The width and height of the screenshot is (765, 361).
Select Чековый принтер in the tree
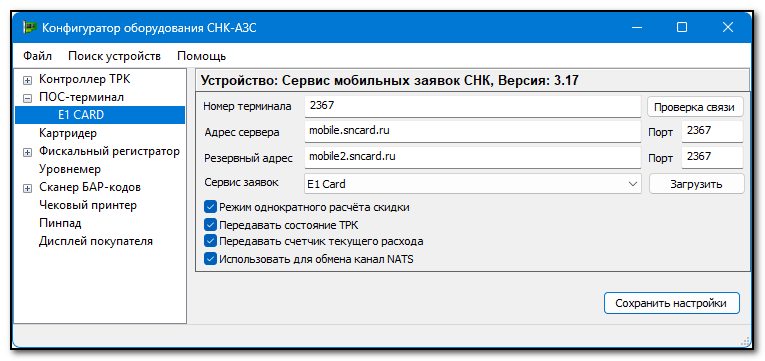[x=88, y=205]
